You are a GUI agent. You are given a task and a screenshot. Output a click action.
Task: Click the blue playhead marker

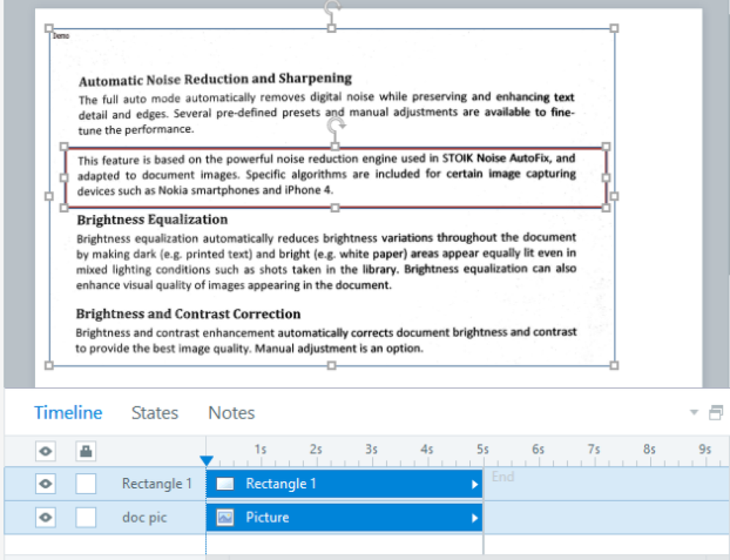pyautogui.click(x=206, y=461)
